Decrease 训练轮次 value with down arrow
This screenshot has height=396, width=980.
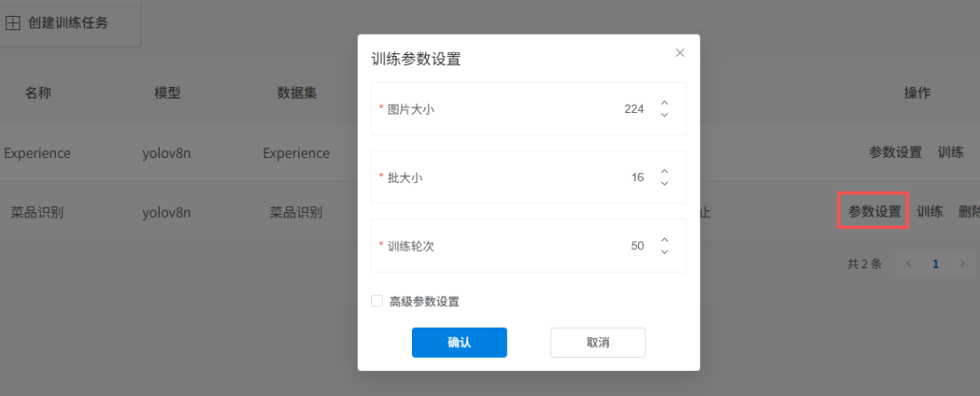[664, 252]
